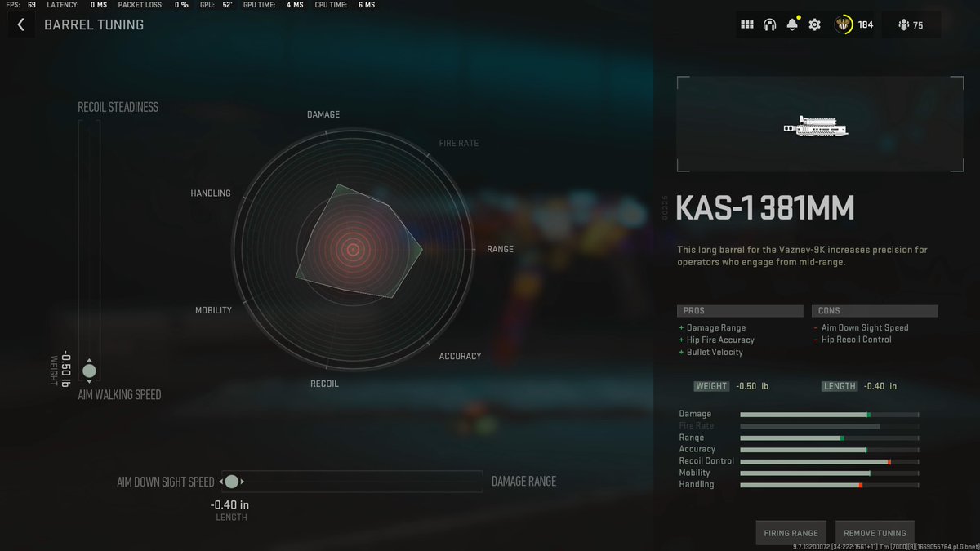Click the Hip Fire Accuracy pro entry
This screenshot has height=551, width=980.
720,340
